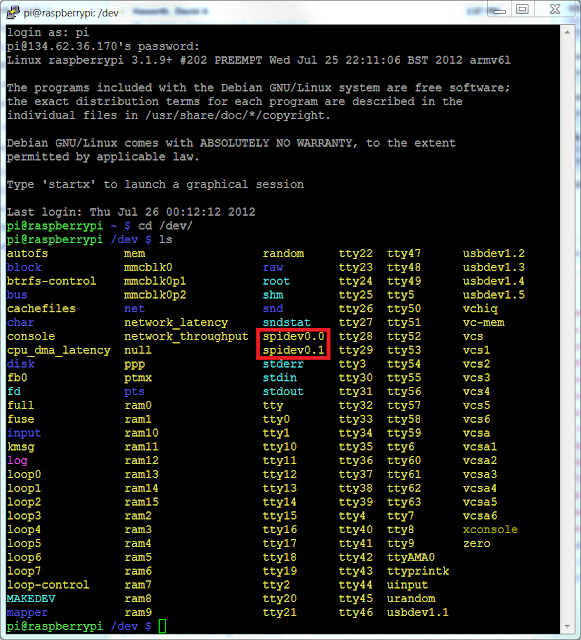Image resolution: width=581 pixels, height=640 pixels.
Task: Click the 'vchiq' entry
Action: pyautogui.click(x=480, y=309)
